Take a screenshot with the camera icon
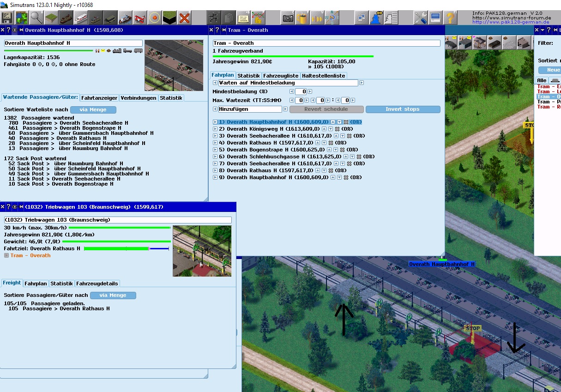 [x=288, y=18]
